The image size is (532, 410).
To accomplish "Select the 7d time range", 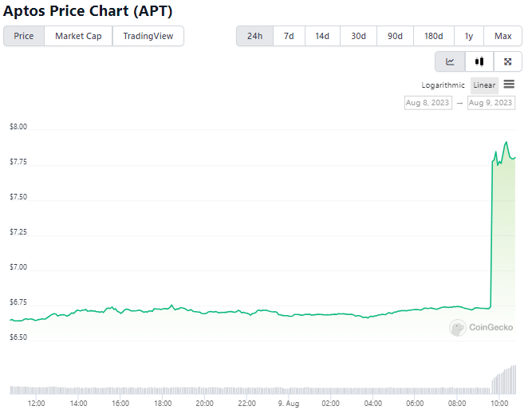I will 289,36.
